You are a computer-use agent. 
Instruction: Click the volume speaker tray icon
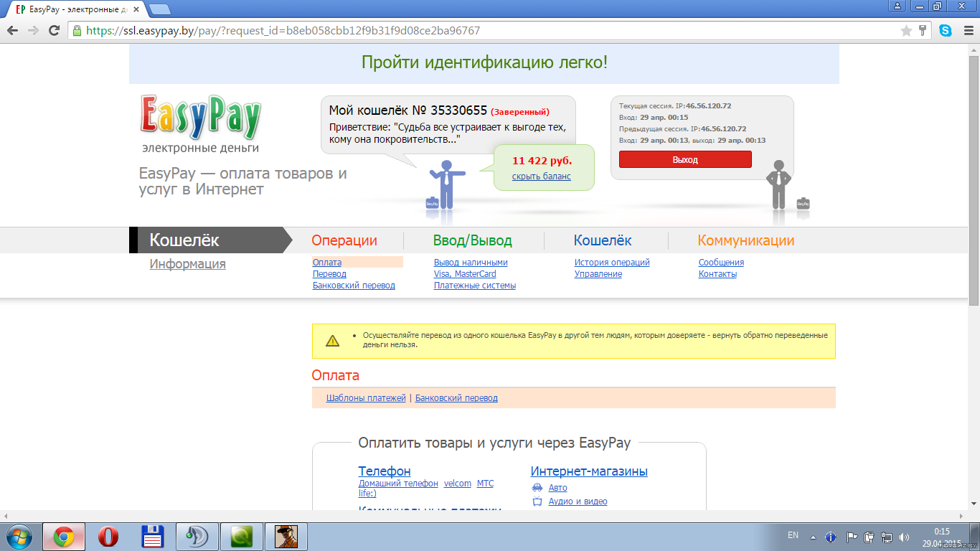[905, 537]
